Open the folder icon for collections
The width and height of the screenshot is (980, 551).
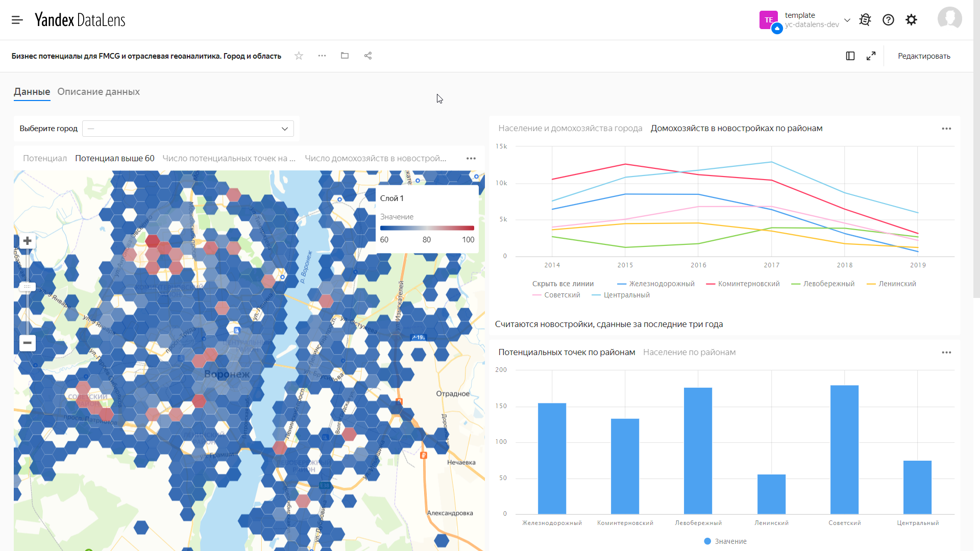coord(345,56)
